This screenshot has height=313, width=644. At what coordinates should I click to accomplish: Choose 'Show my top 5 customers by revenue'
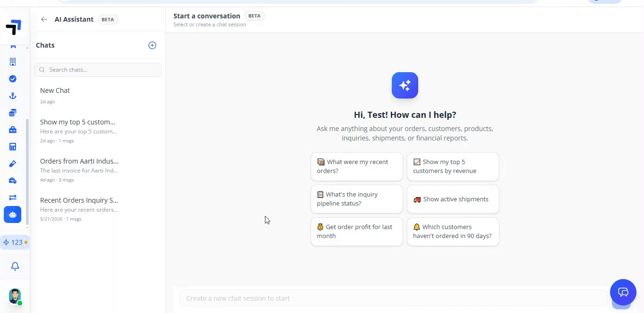click(x=453, y=166)
